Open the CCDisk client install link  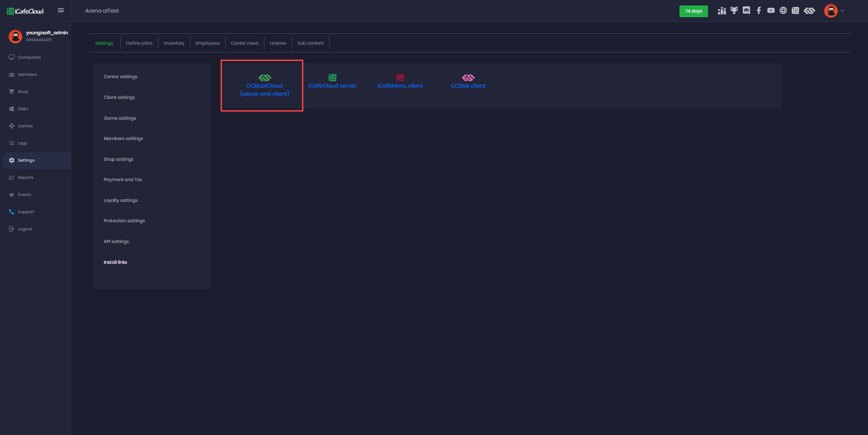click(x=468, y=85)
